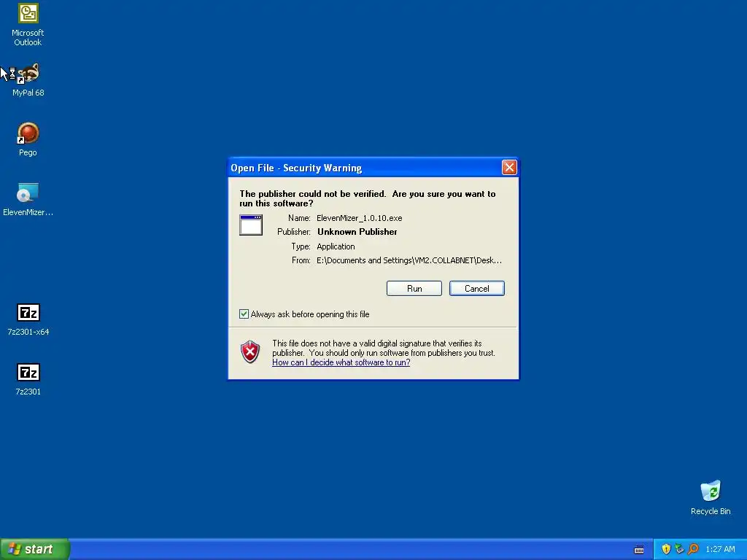Click the magnifier tray icon
The image size is (747, 560).
click(x=693, y=549)
